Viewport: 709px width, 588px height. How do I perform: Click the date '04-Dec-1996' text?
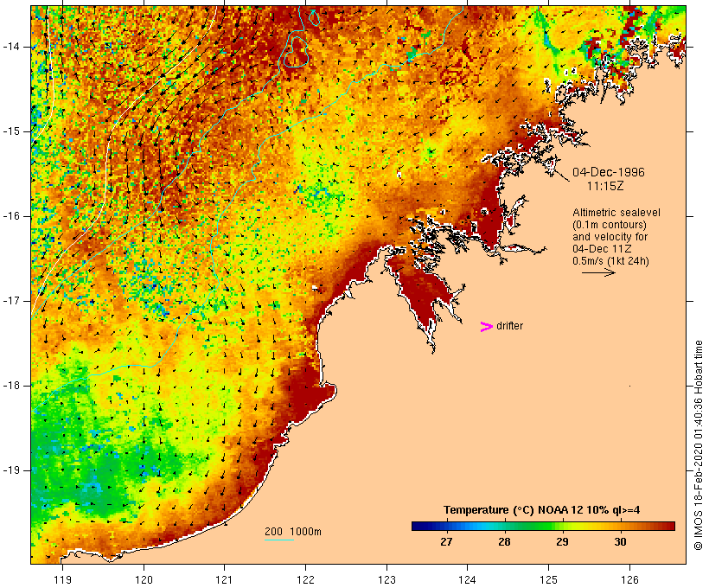coord(609,172)
